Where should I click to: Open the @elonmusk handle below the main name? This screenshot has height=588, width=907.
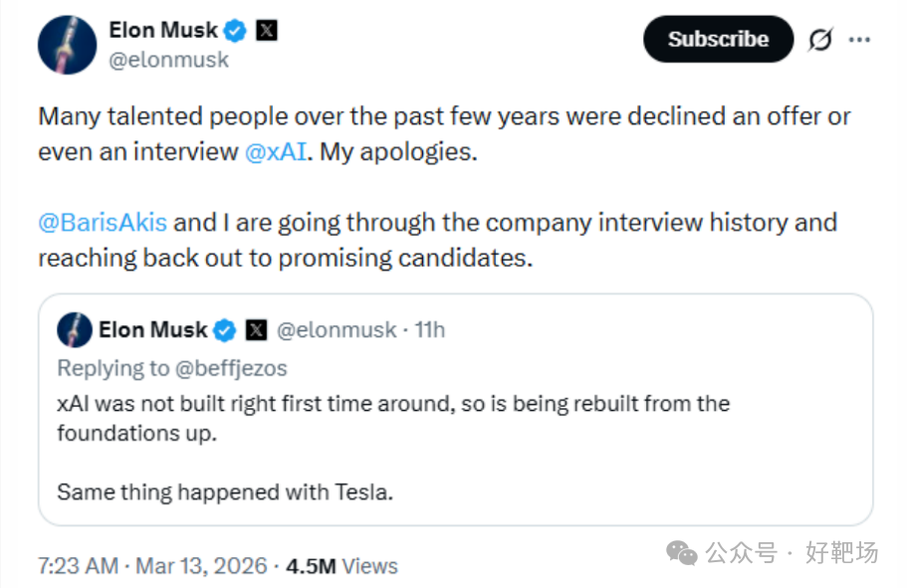tap(168, 60)
